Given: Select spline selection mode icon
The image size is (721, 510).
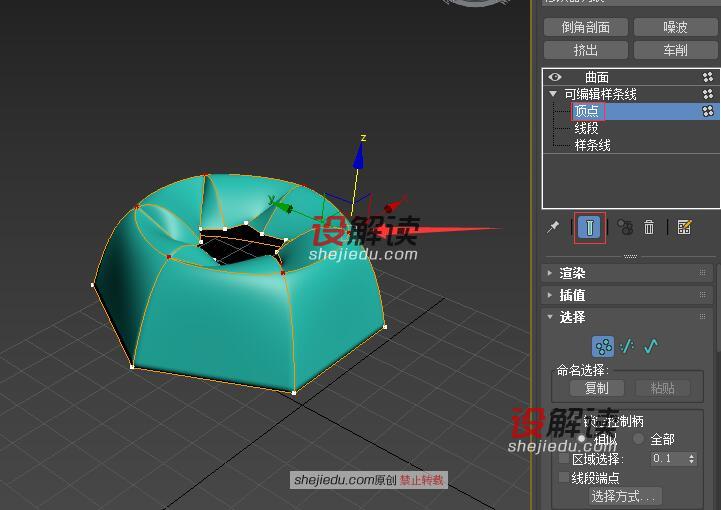Looking at the screenshot, I should [651, 346].
